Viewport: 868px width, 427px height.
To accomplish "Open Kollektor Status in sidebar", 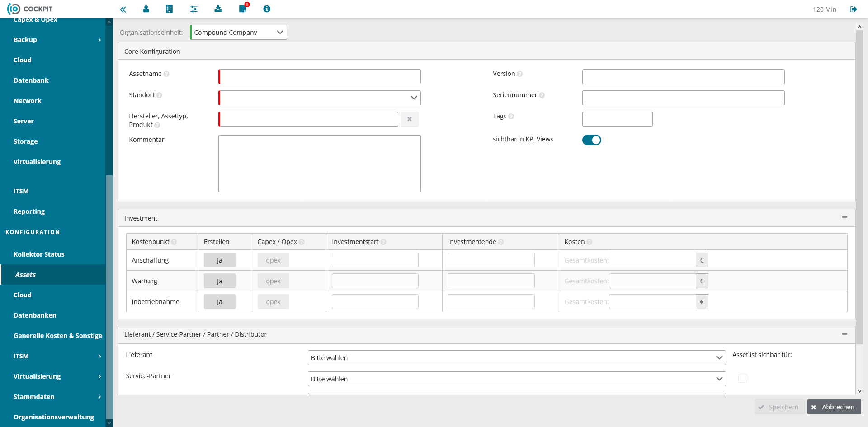I will pos(39,254).
